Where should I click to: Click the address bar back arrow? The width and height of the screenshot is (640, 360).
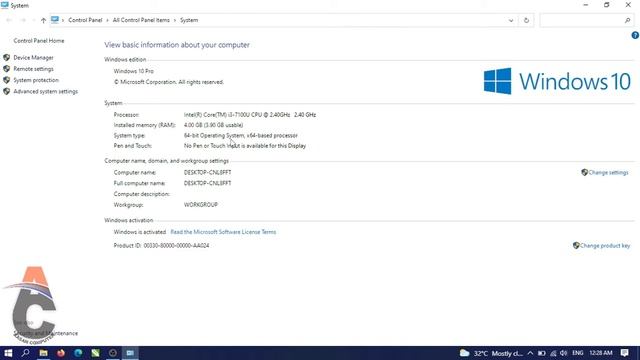pos(9,20)
